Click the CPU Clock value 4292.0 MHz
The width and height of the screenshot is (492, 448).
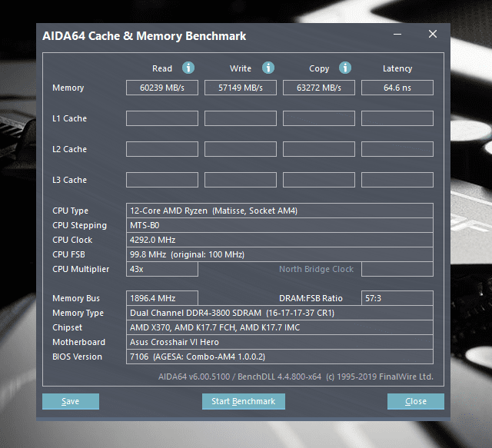tap(280, 240)
